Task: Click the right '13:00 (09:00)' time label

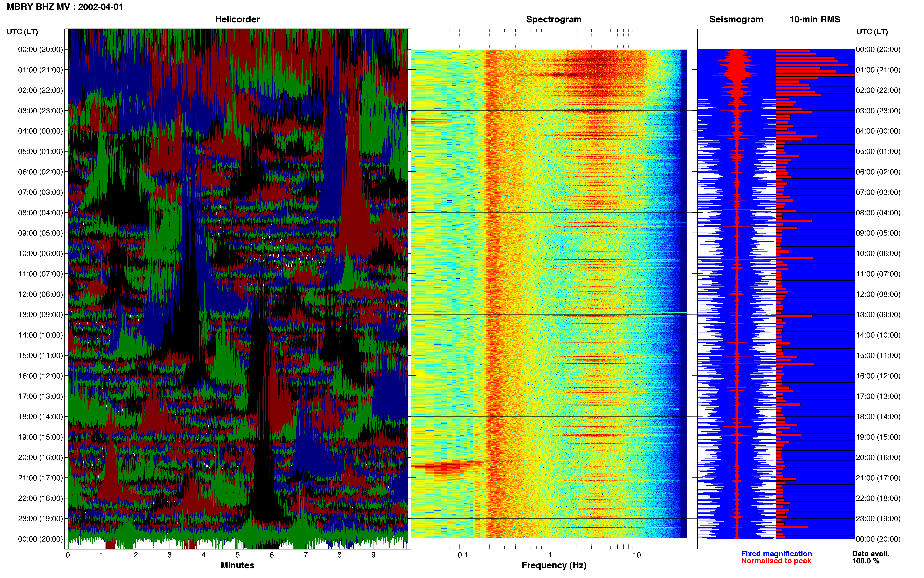Action: 878,315
